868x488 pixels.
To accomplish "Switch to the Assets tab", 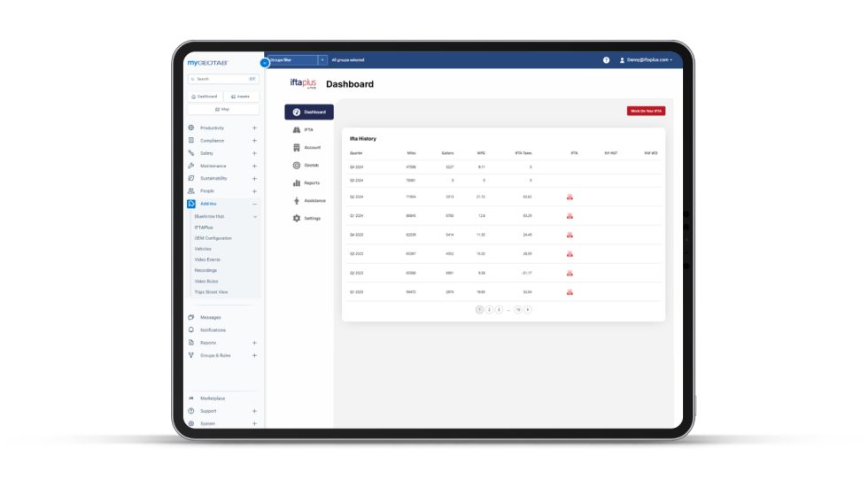I will (x=240, y=96).
